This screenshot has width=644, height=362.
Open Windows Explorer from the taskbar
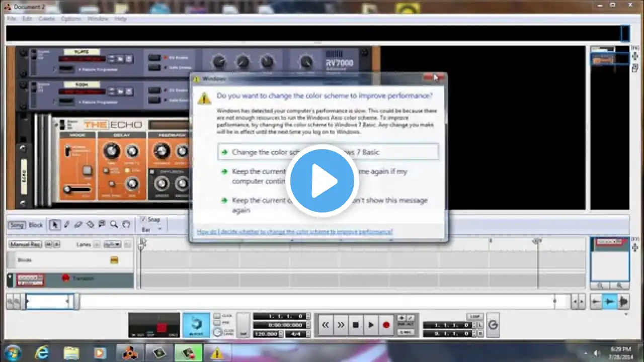tap(71, 353)
